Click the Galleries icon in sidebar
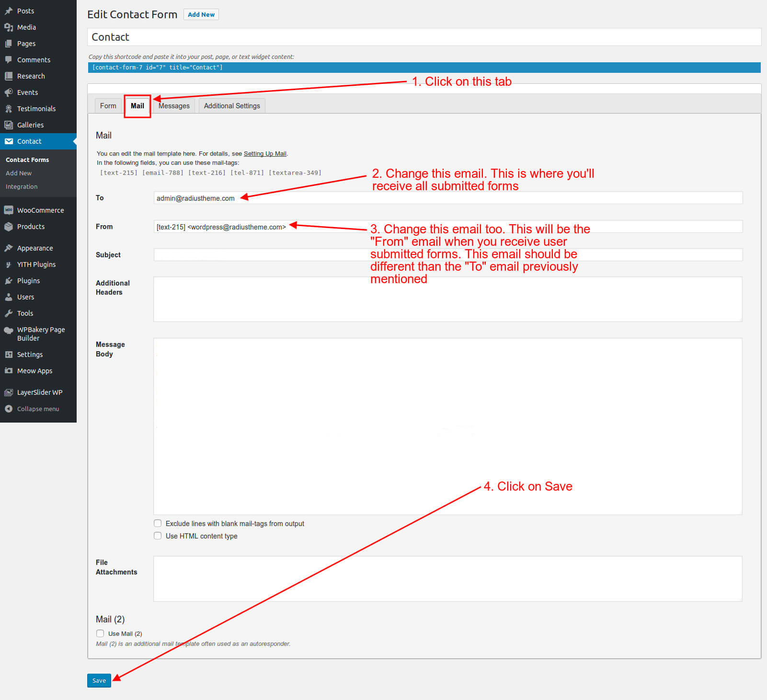767x700 pixels. click(9, 125)
